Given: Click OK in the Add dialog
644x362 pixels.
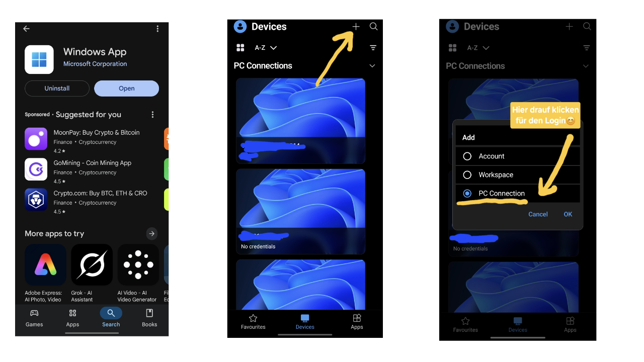Looking at the screenshot, I should click(568, 214).
